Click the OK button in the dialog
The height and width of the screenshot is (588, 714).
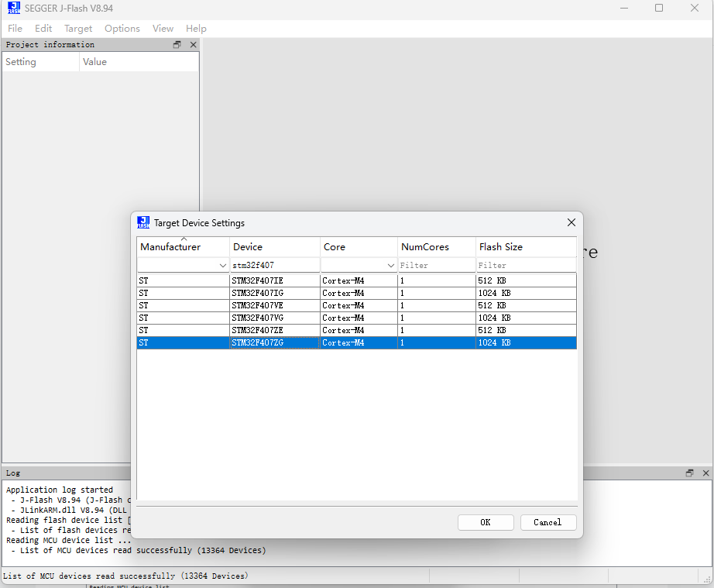point(486,522)
